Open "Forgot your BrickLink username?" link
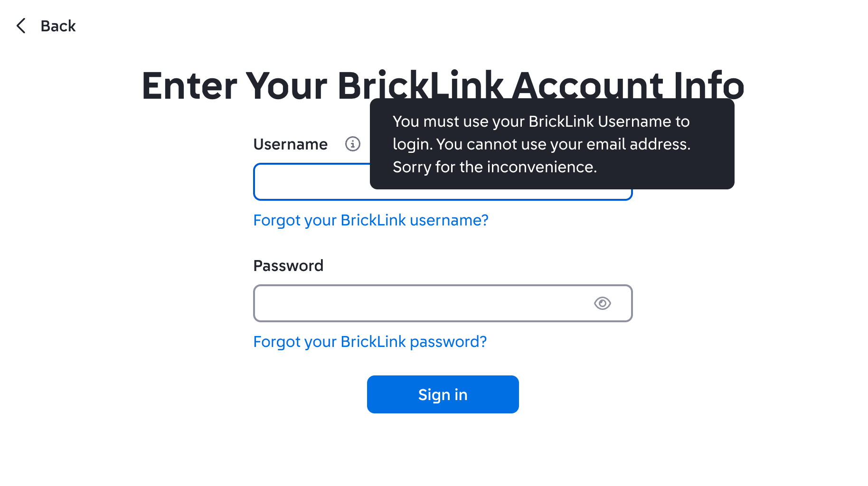 click(370, 220)
